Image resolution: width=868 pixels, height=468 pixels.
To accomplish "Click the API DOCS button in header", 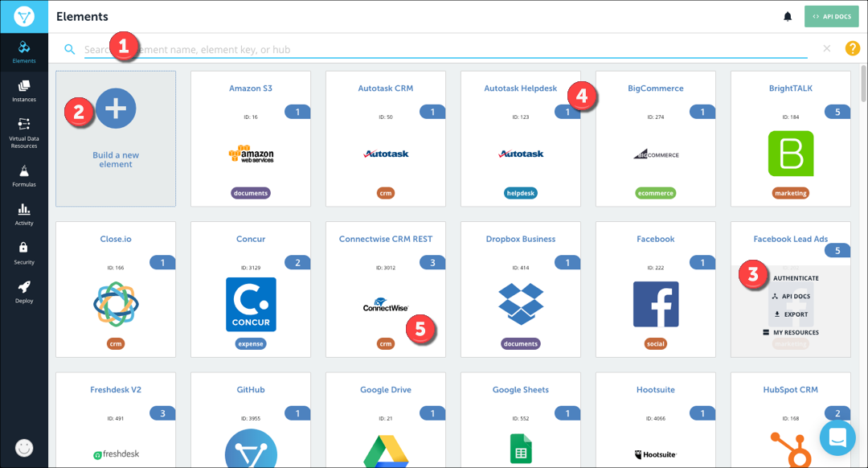I will pos(832,17).
